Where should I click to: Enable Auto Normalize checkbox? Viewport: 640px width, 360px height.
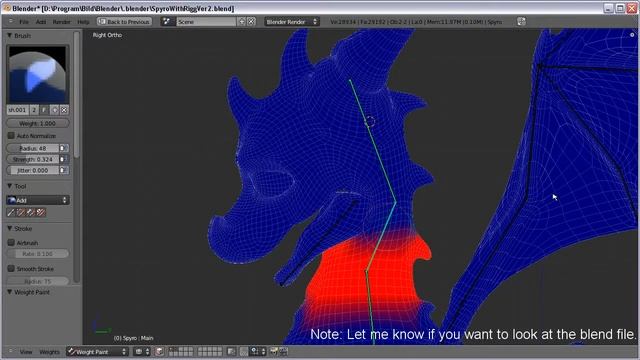pos(11,136)
